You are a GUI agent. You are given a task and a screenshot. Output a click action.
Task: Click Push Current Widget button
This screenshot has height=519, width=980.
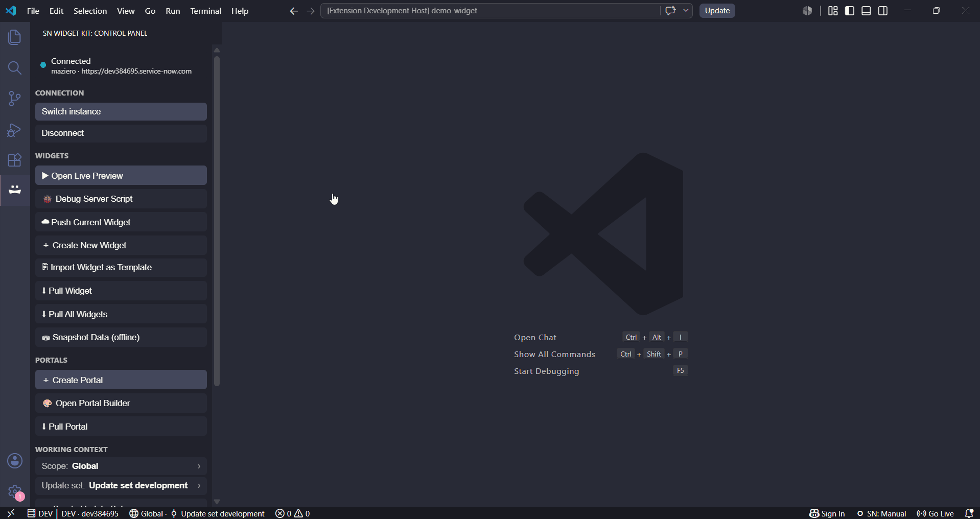[121, 222]
